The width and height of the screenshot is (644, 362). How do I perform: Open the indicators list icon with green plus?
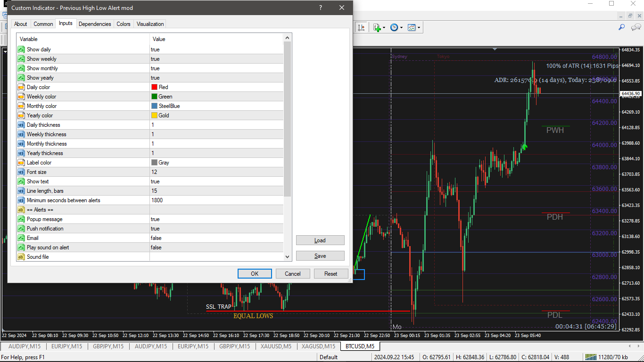(377, 27)
